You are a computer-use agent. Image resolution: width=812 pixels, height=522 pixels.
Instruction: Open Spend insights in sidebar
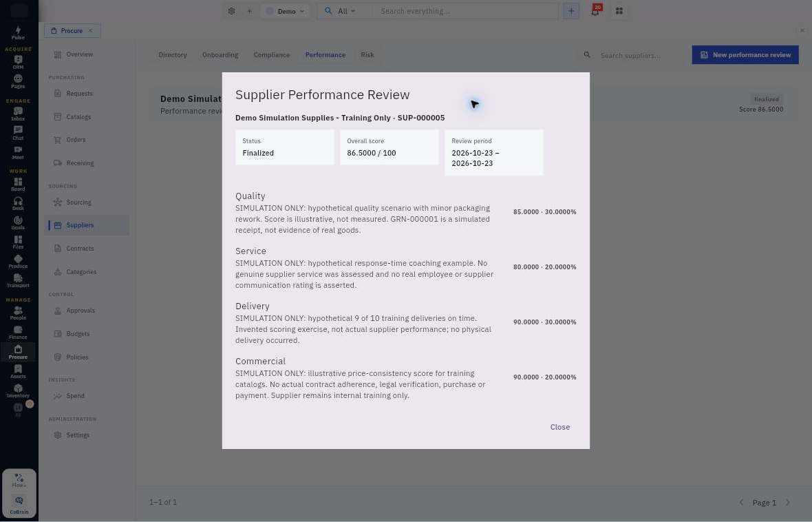click(x=87, y=396)
